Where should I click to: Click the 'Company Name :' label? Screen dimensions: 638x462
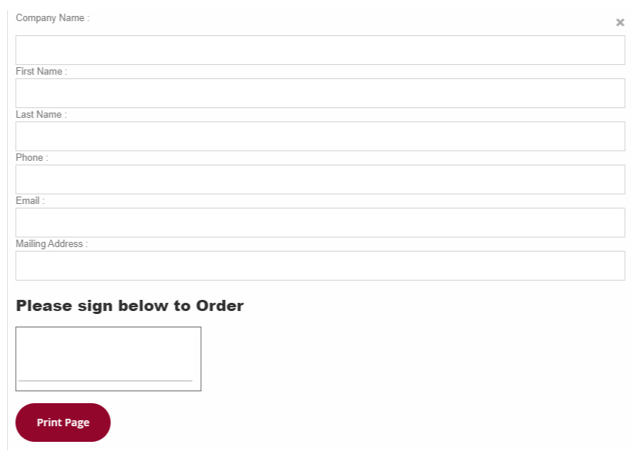52,18
